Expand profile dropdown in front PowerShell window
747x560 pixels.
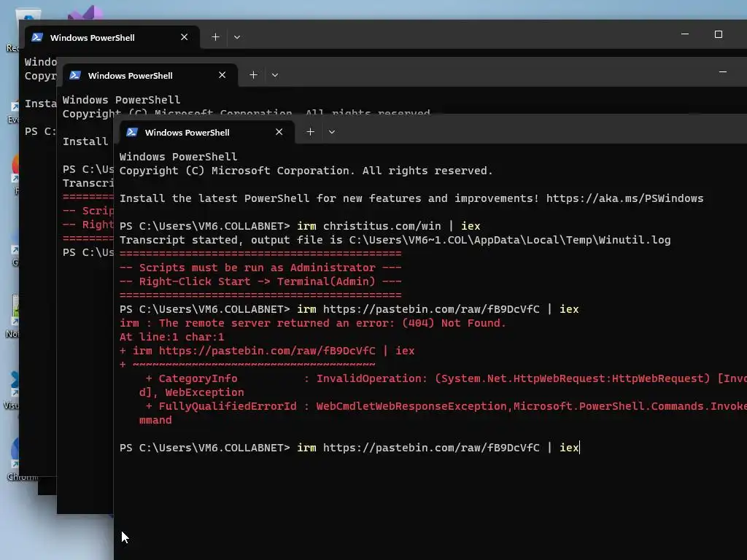click(332, 132)
